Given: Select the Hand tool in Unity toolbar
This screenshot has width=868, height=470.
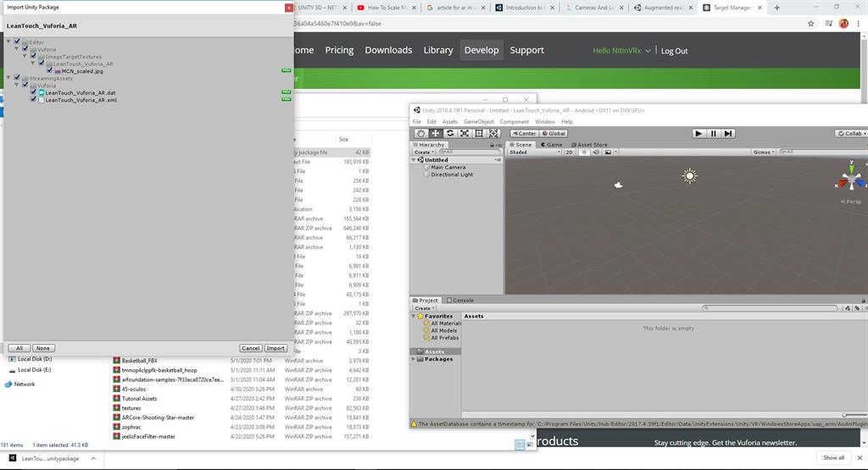Looking at the screenshot, I should click(420, 133).
